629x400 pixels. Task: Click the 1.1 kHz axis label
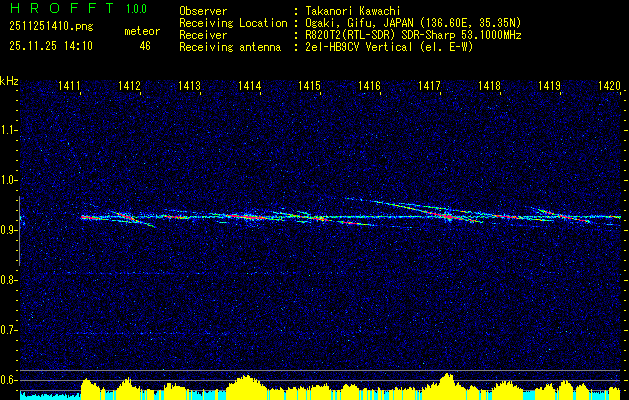click(x=8, y=130)
